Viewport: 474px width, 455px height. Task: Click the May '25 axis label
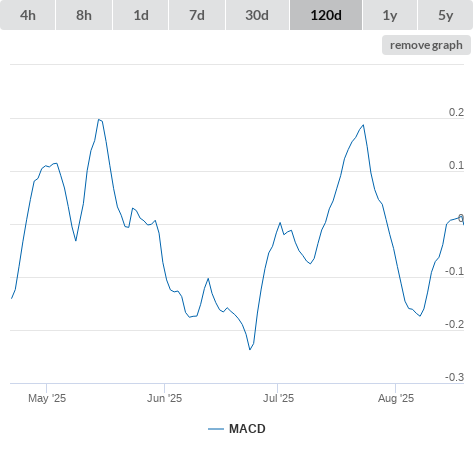click(x=47, y=398)
